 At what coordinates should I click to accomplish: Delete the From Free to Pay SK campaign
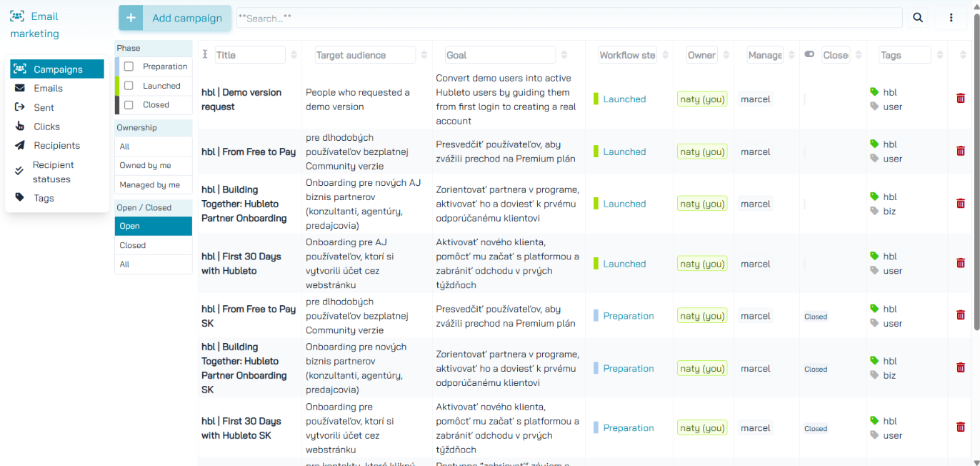click(961, 315)
